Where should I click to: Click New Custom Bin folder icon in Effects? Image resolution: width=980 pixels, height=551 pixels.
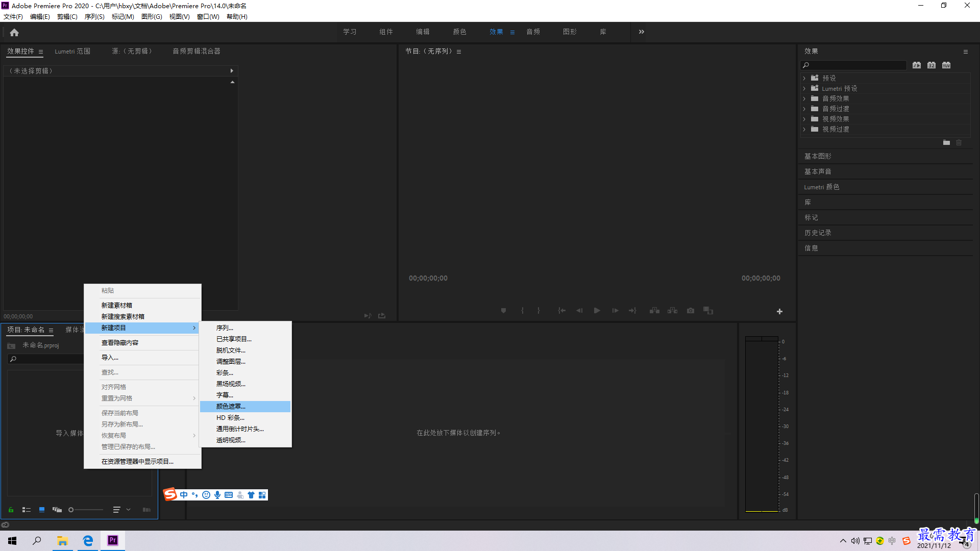click(x=946, y=143)
